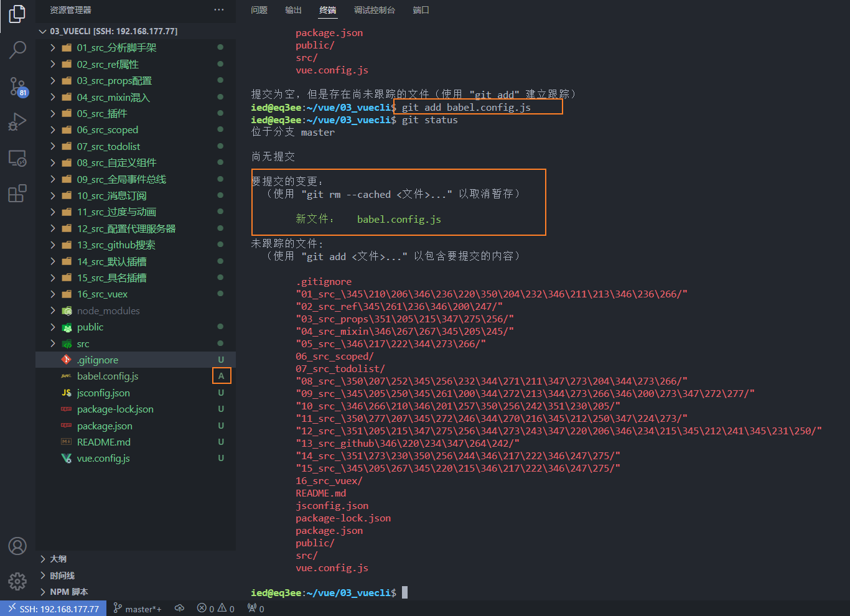Expand the 大纲 outline section

coord(136,559)
